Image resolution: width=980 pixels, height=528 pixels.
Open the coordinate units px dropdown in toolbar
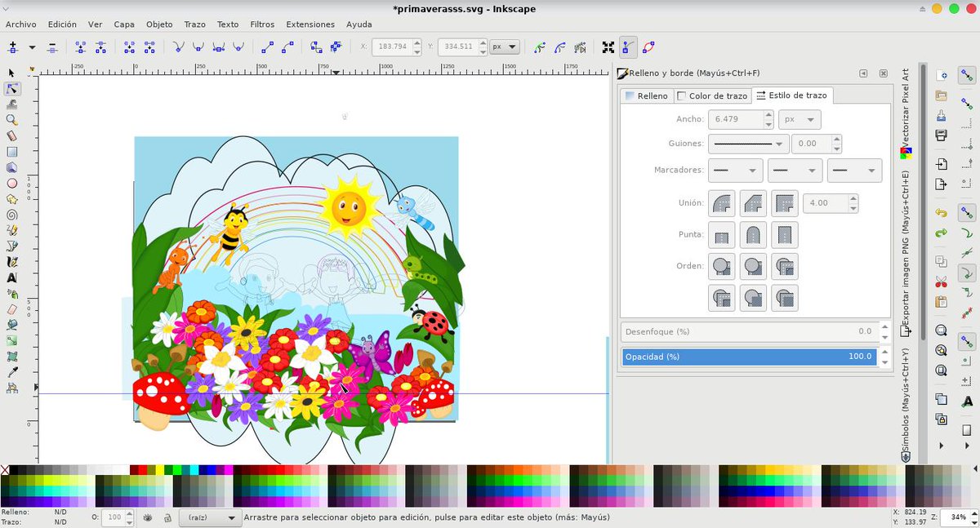pos(506,47)
